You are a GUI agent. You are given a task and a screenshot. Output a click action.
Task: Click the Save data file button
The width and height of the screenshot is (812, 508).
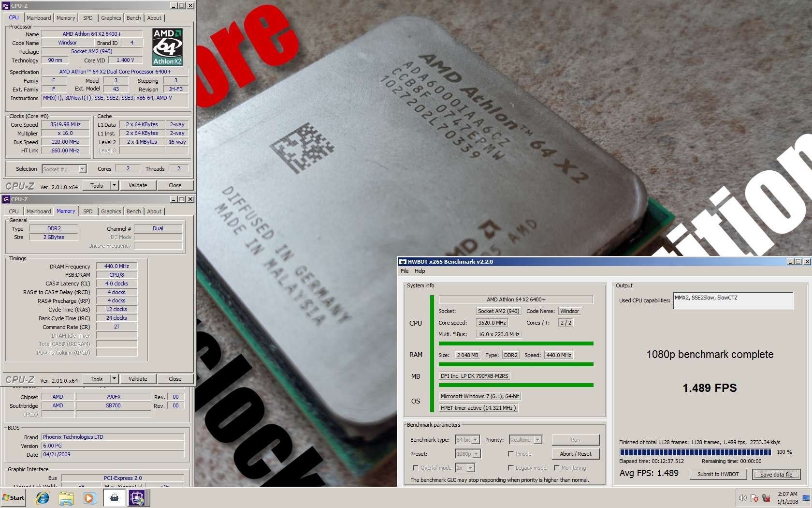[776, 474]
